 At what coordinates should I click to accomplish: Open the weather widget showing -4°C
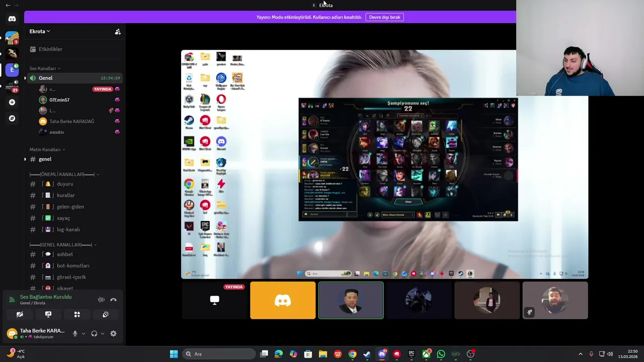[15, 353]
